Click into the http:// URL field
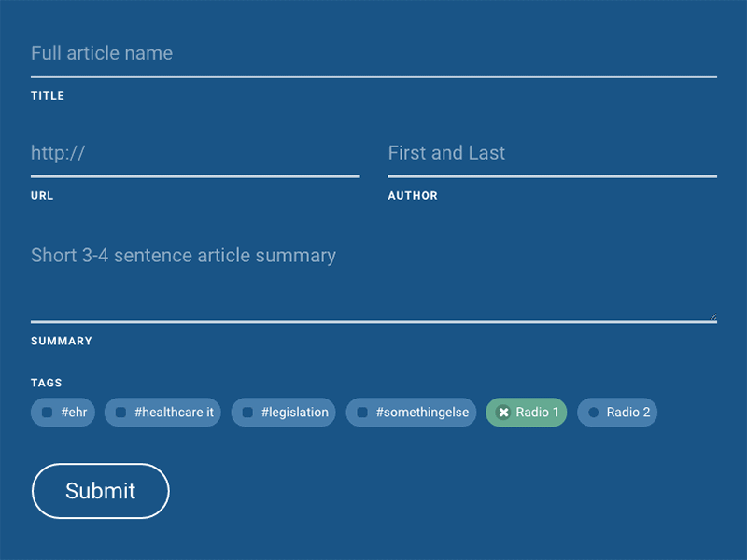Viewport: 747px width, 560px height. tap(195, 153)
